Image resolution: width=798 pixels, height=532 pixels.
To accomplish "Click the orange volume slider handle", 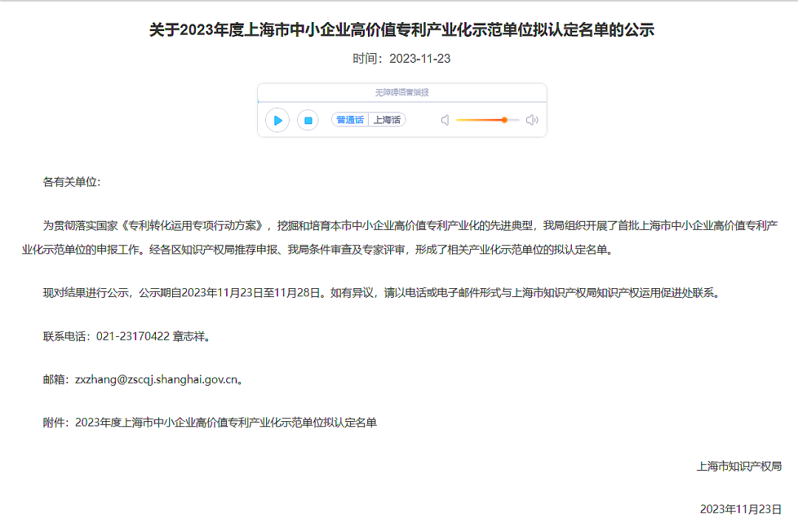I will tap(505, 120).
